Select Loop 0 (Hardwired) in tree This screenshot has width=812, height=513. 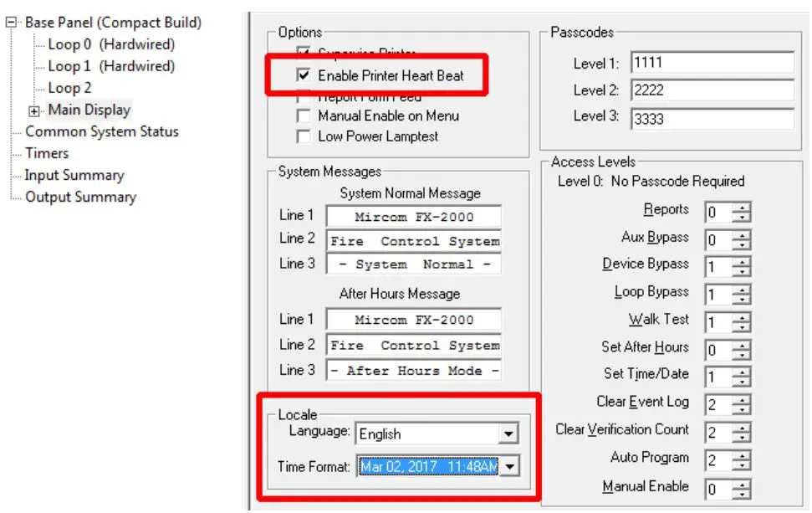pos(111,44)
